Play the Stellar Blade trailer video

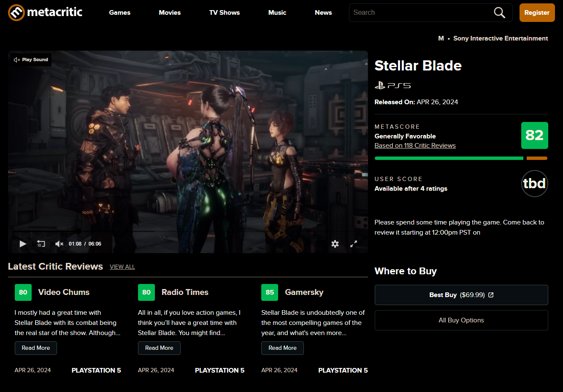[x=23, y=244]
